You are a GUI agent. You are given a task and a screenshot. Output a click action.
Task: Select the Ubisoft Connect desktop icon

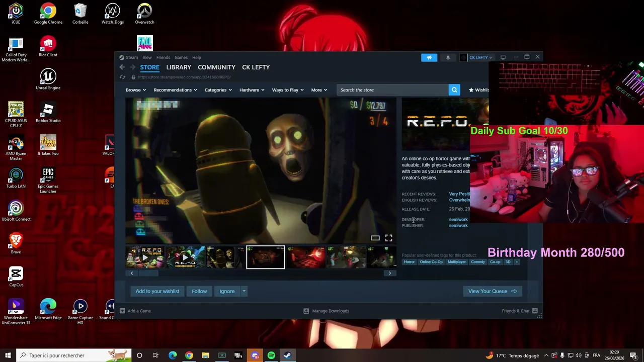coord(16,211)
